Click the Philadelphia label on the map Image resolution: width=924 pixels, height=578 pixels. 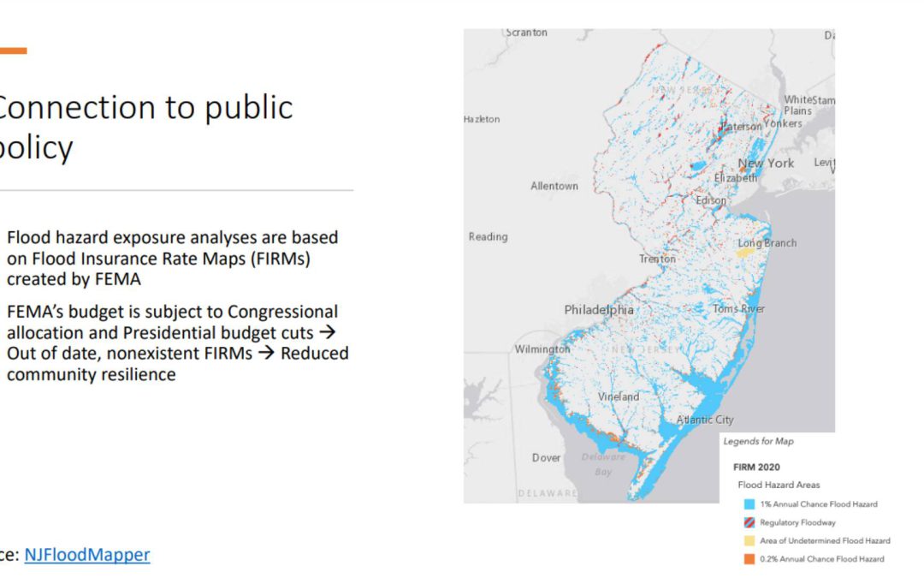pos(599,310)
